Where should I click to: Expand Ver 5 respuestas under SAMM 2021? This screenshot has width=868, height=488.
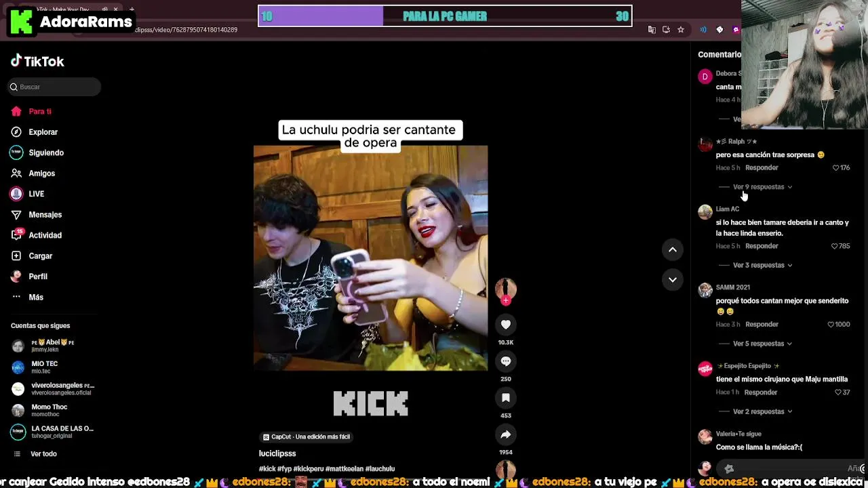tap(762, 344)
